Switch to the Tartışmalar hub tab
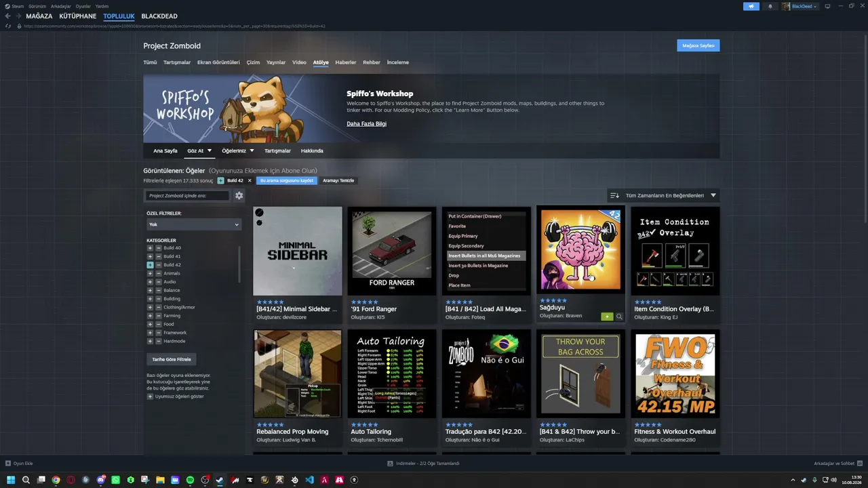The width and height of the screenshot is (868, 488). tap(177, 62)
